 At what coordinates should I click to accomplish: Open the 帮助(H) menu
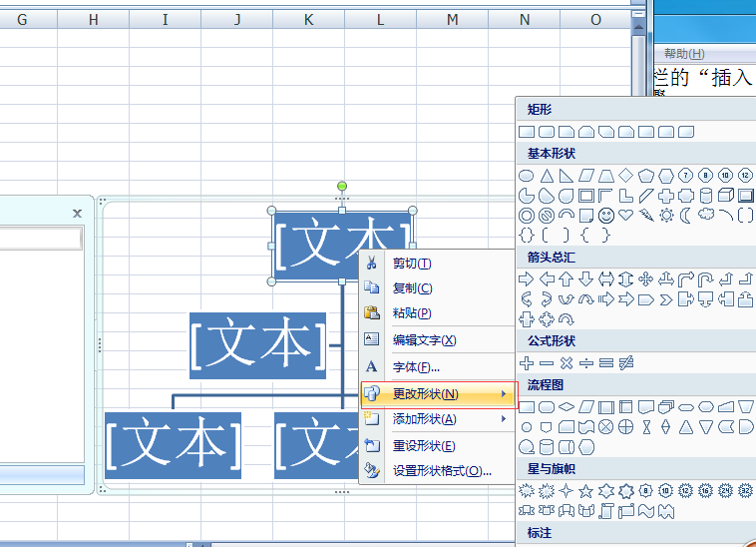[684, 54]
